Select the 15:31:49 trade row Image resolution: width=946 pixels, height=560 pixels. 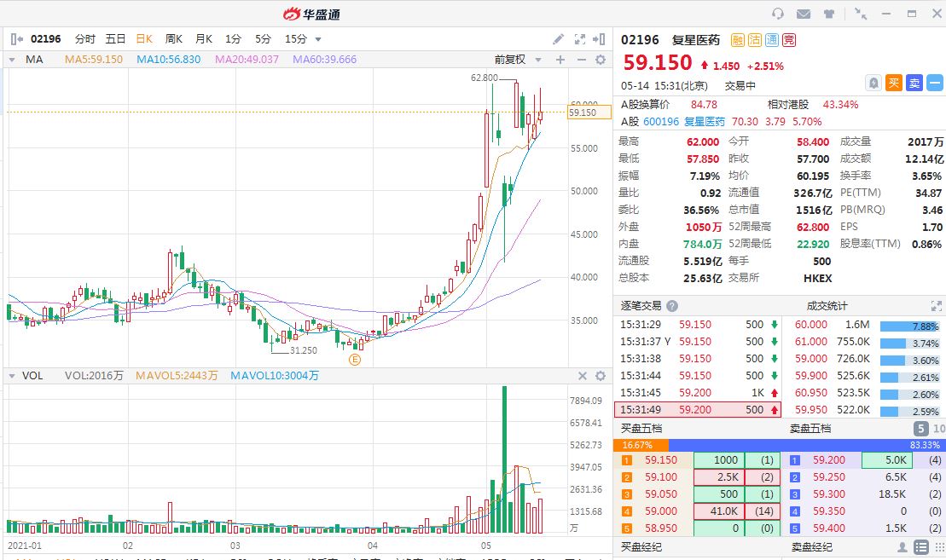[698, 410]
